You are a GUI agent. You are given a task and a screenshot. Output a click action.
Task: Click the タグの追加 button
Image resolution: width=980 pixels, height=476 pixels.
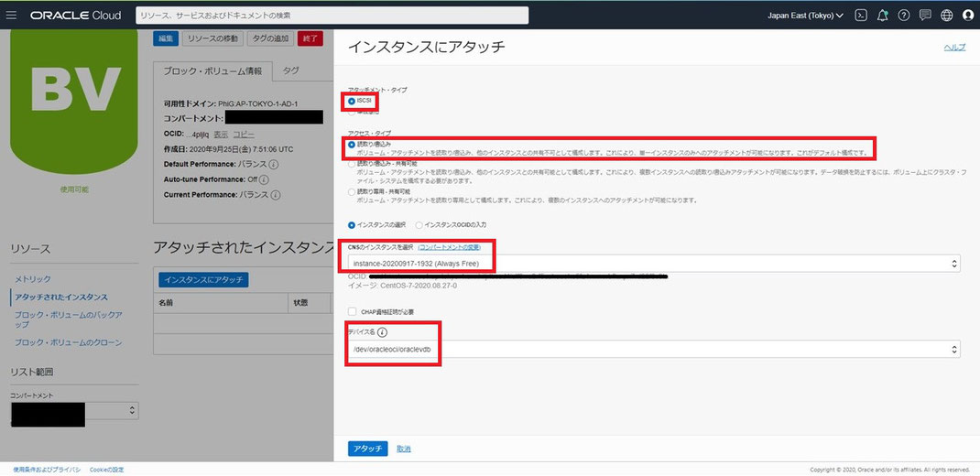point(270,38)
